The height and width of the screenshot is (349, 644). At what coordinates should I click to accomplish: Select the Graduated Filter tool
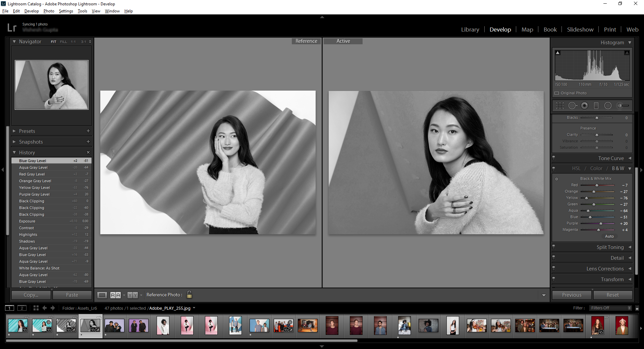pos(596,105)
